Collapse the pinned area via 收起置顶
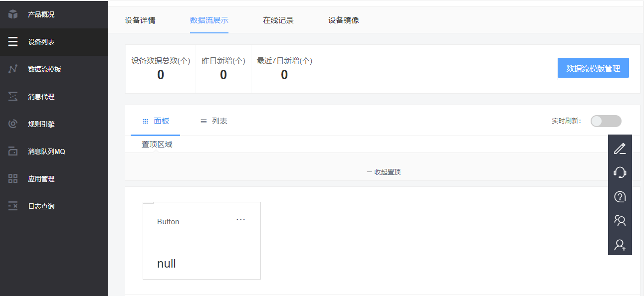 click(384, 172)
